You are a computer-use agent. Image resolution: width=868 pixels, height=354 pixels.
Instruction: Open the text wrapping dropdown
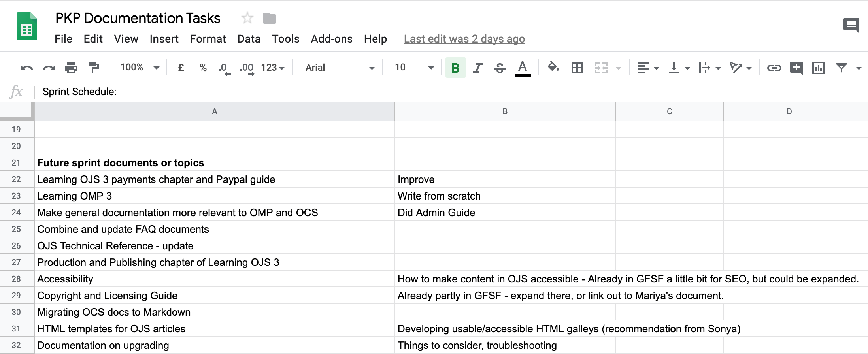(x=709, y=68)
